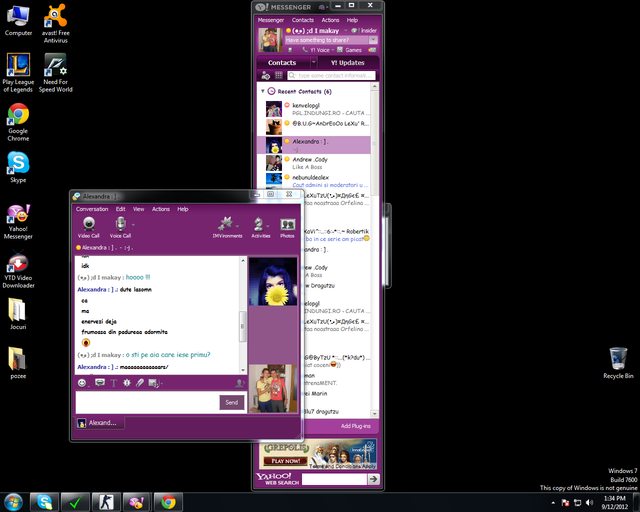
Task: Click the Add Plug-ins link
Action: coord(356,426)
